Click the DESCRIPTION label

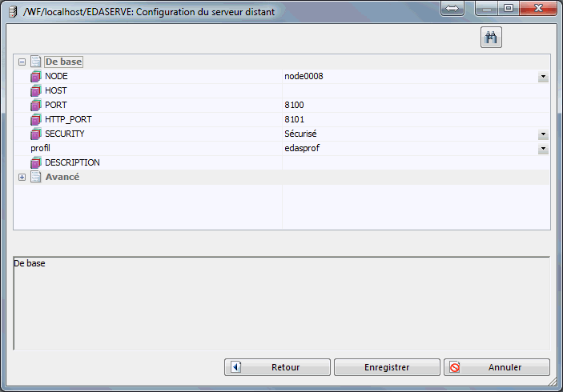[72, 162]
